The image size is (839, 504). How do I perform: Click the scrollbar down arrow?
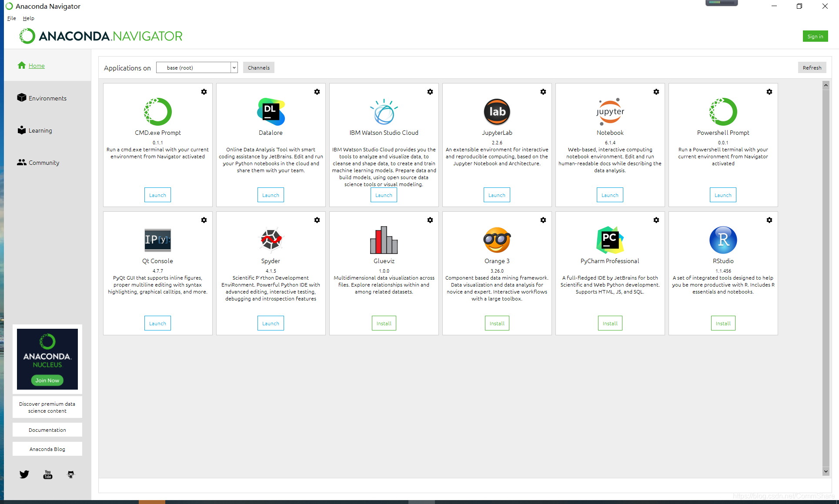826,471
